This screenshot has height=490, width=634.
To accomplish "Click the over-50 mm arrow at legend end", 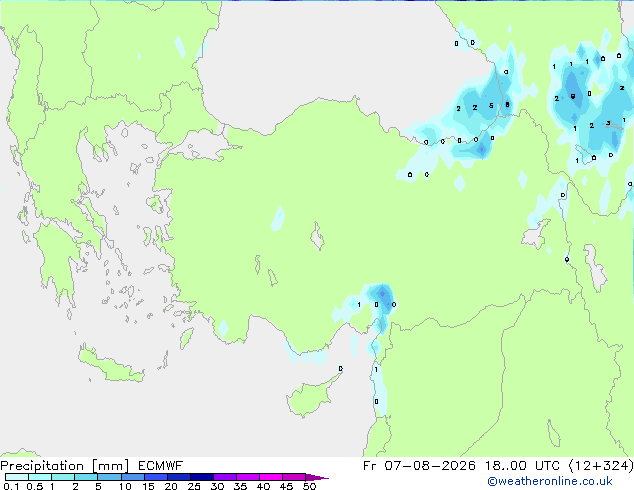I will click(317, 477).
